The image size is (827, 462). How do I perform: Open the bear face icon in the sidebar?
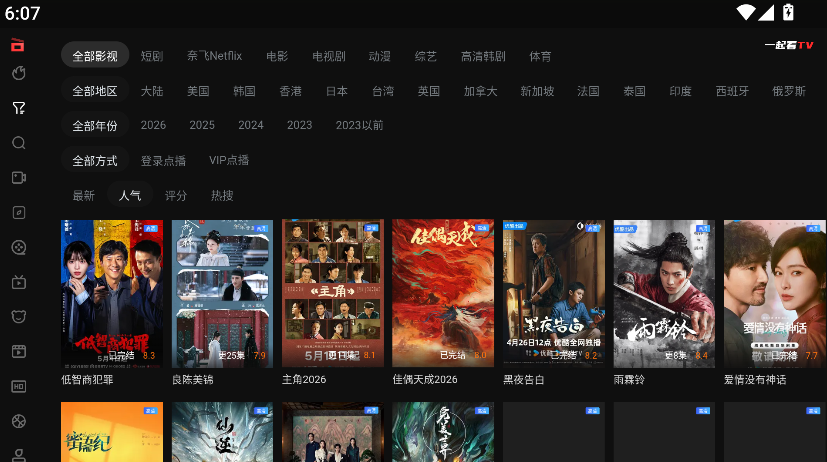(x=18, y=316)
